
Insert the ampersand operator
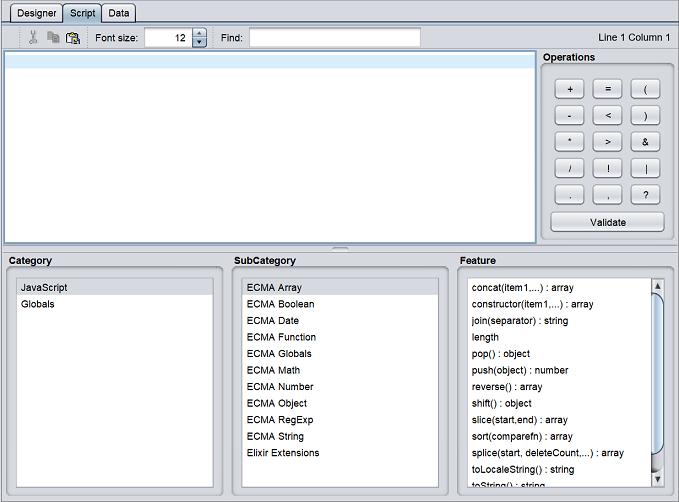pyautogui.click(x=645, y=142)
